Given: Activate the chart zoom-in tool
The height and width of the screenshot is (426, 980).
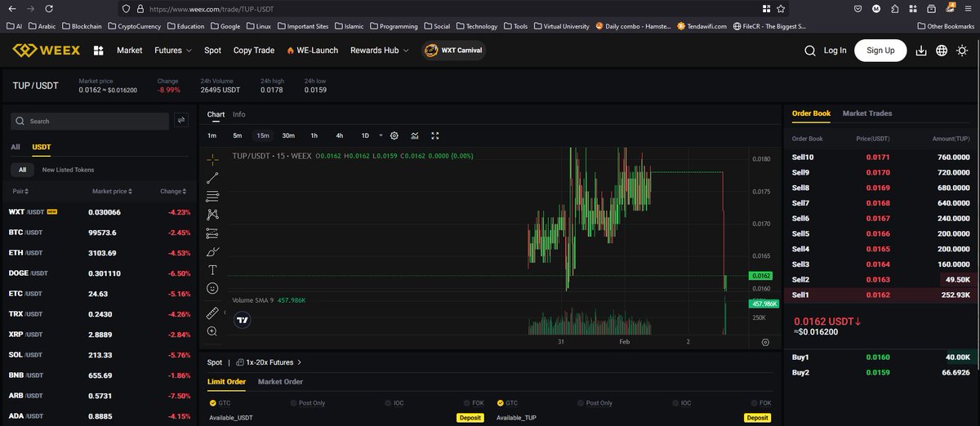Looking at the screenshot, I should pos(212,331).
